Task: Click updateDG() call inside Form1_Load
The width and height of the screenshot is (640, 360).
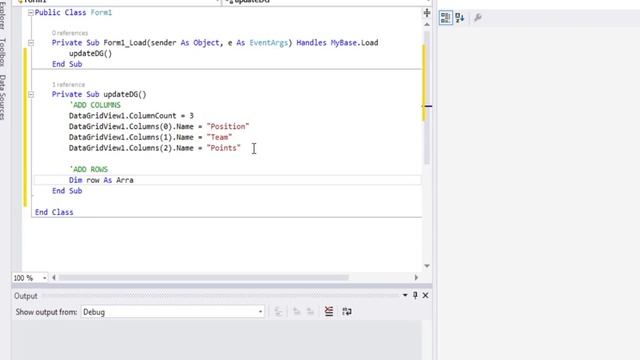Action: (90, 53)
